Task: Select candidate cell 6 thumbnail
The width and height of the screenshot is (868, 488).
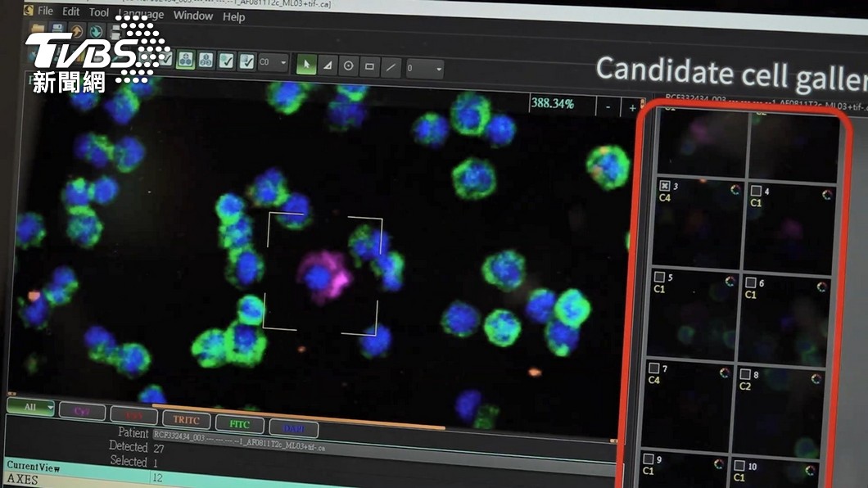Action: (784, 320)
